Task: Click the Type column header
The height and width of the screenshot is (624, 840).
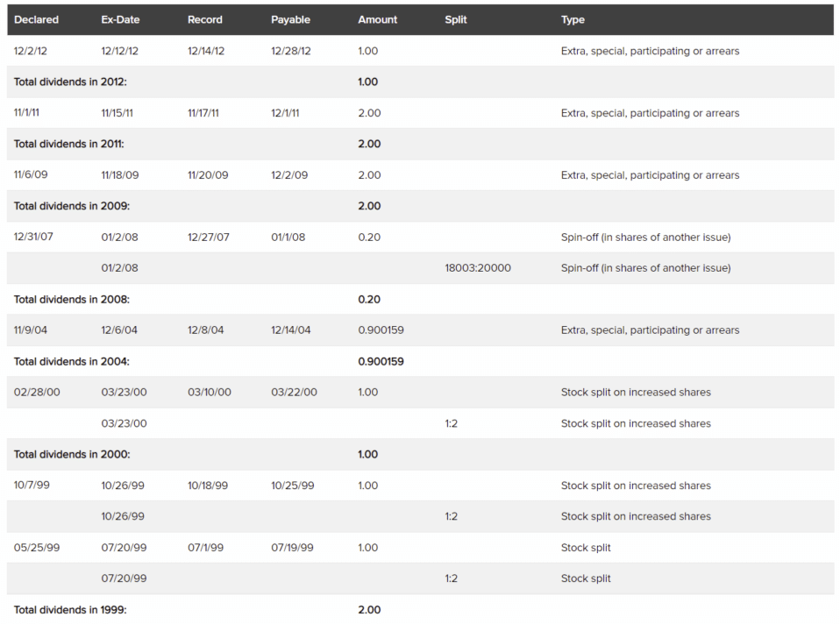Action: [x=573, y=19]
